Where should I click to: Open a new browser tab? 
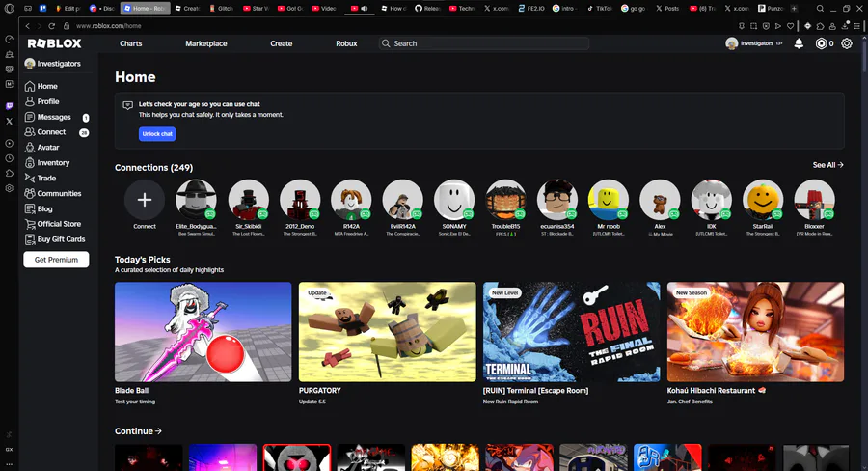(794, 9)
